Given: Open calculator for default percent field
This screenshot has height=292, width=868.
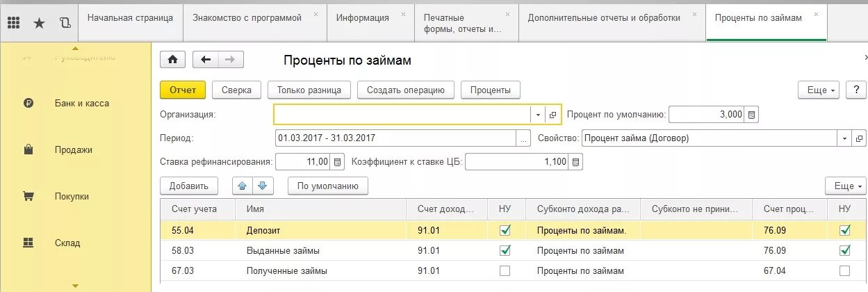Looking at the screenshot, I should 751,115.
